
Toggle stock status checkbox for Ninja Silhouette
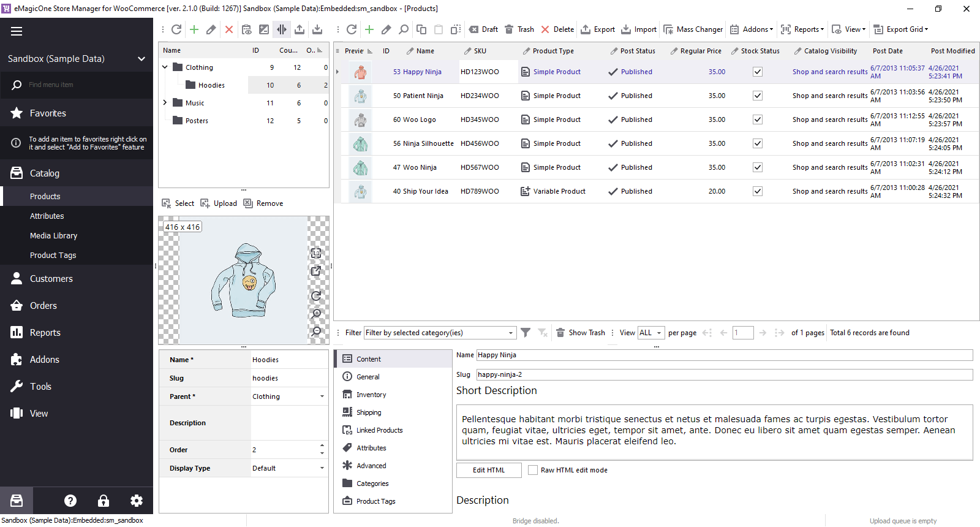click(x=758, y=143)
